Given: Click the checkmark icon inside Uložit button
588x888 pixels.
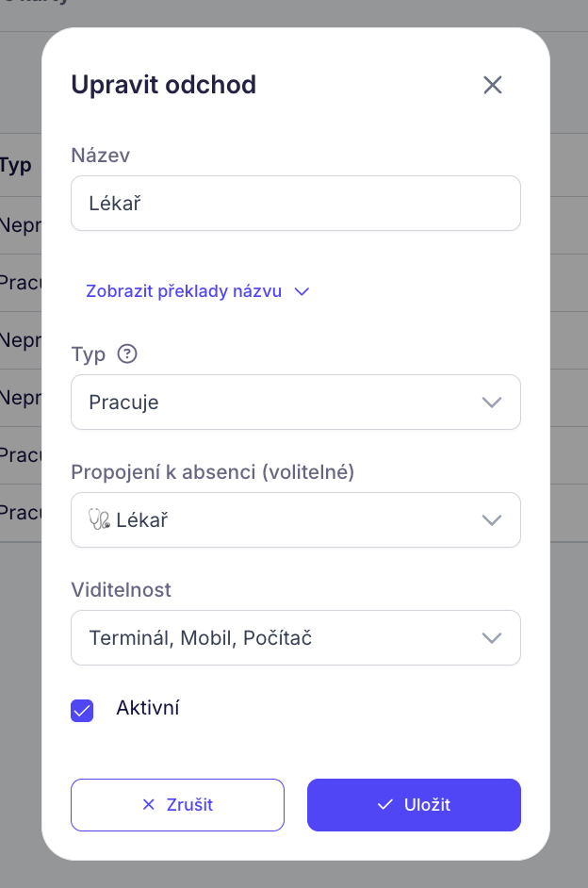Looking at the screenshot, I should [x=384, y=805].
